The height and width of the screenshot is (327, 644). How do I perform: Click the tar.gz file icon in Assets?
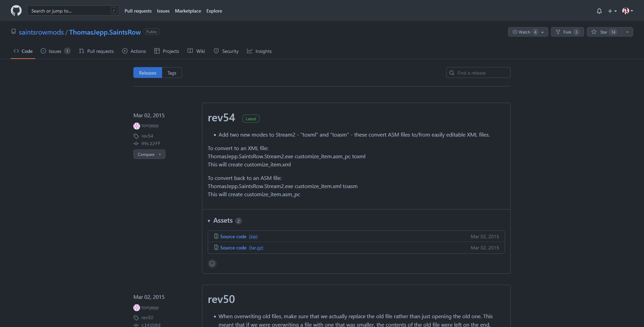216,247
